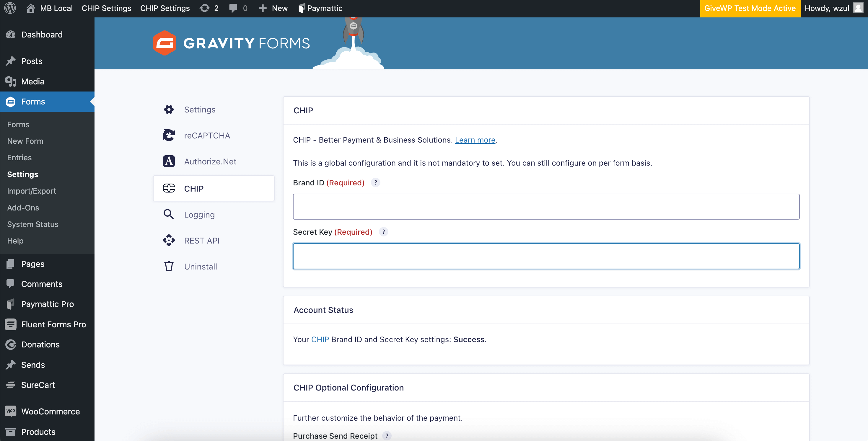
Task: Follow the Learn more link
Action: coord(475,140)
